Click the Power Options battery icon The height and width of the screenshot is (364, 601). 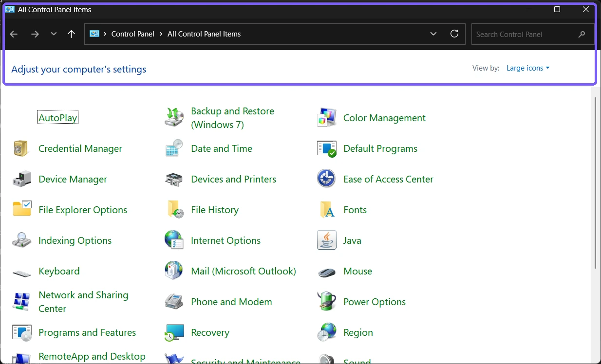(x=326, y=302)
